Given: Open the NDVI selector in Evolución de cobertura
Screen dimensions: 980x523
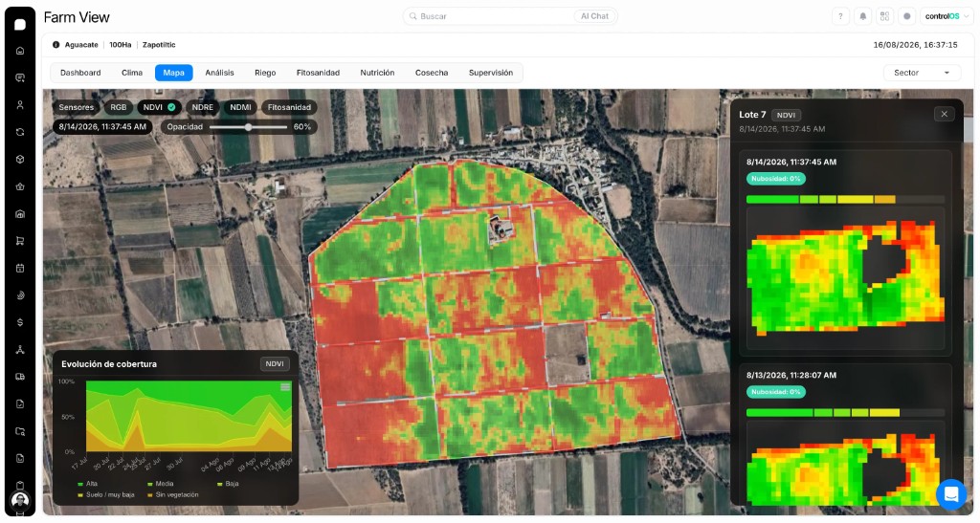Looking at the screenshot, I should (275, 364).
